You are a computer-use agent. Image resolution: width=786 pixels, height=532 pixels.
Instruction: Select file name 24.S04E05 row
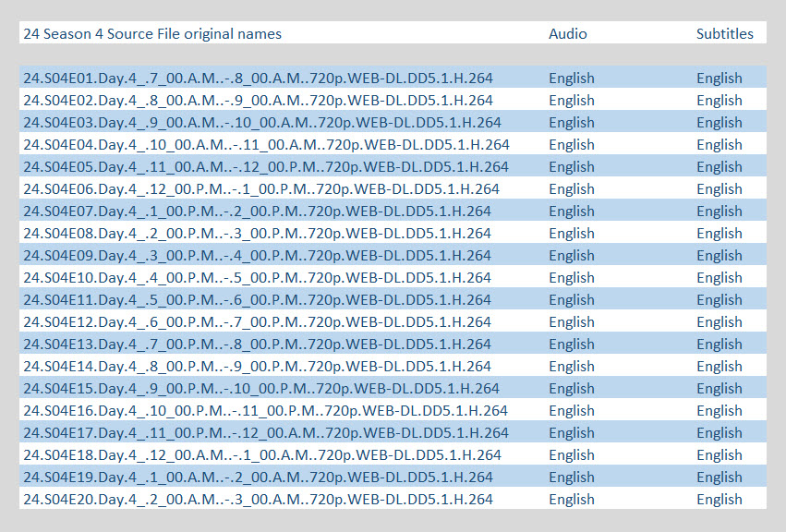point(266,166)
